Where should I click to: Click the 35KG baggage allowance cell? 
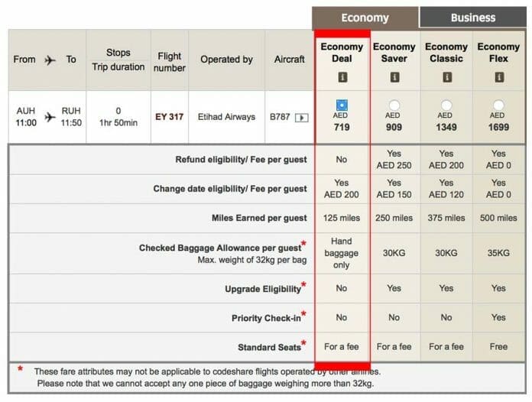498,253
